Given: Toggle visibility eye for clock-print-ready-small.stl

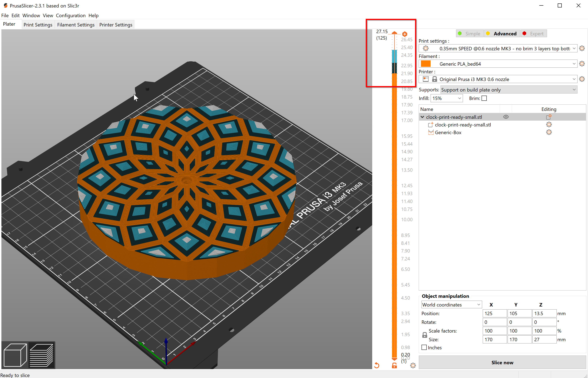Looking at the screenshot, I should coord(506,117).
